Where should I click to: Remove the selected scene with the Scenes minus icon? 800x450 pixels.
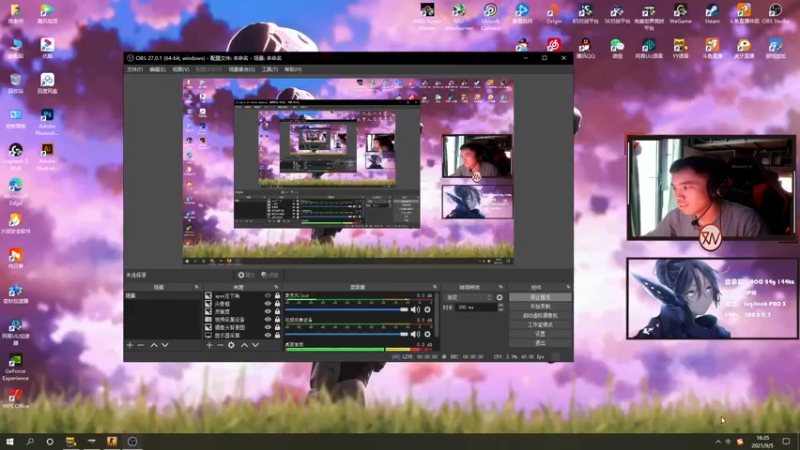[141, 345]
